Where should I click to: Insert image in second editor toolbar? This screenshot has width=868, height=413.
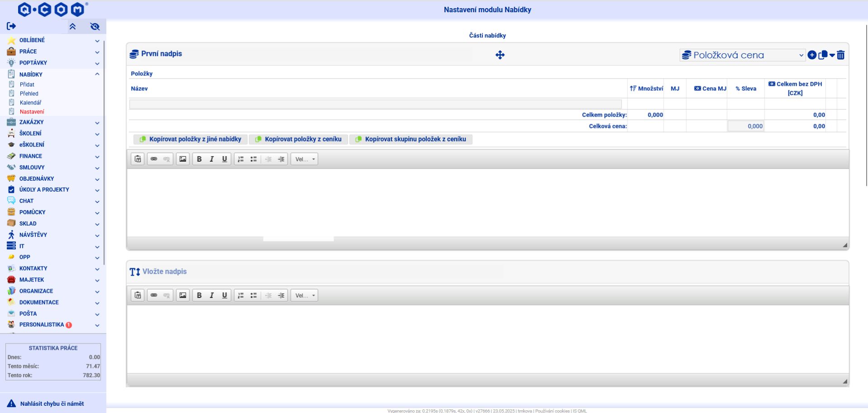coord(183,296)
